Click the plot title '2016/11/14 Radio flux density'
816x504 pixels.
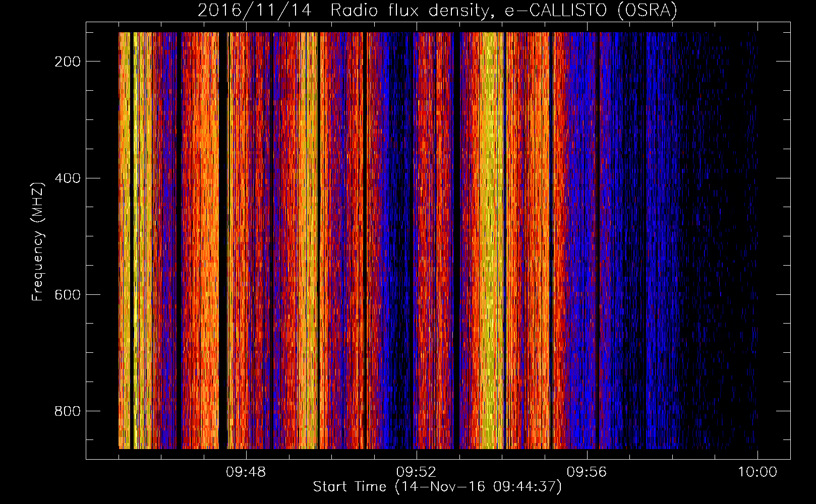[x=437, y=11]
